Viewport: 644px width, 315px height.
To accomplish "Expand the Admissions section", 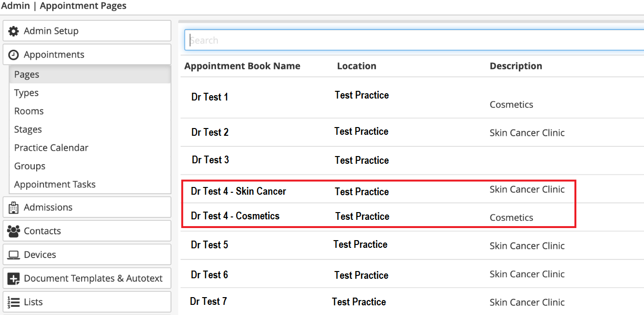I will click(x=87, y=207).
